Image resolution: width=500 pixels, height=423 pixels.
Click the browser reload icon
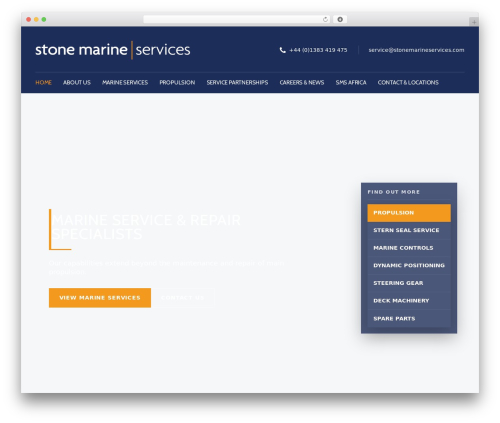coord(325,19)
